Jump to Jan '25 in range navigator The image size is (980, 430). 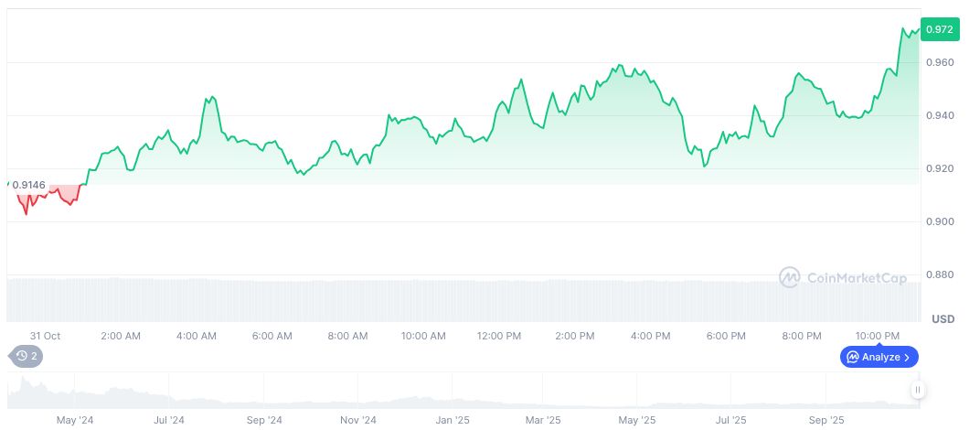pos(453,420)
